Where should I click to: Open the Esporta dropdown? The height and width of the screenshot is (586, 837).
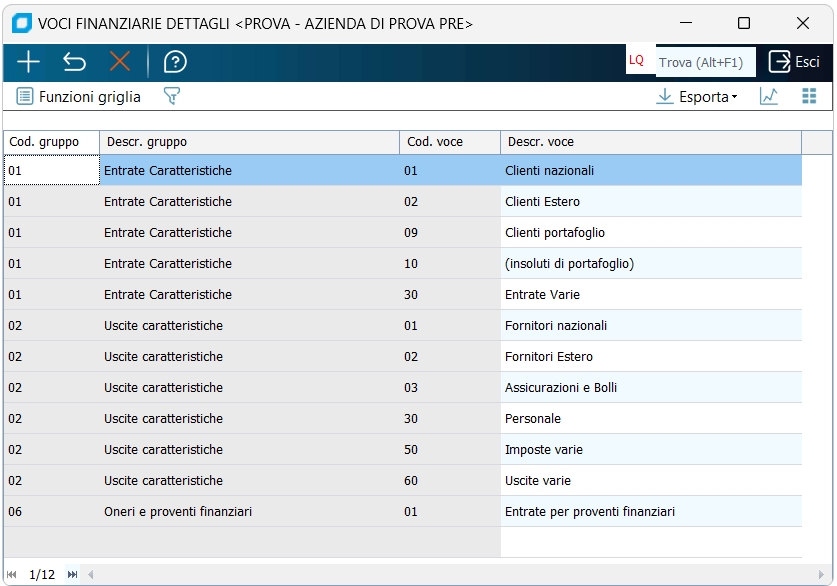696,97
